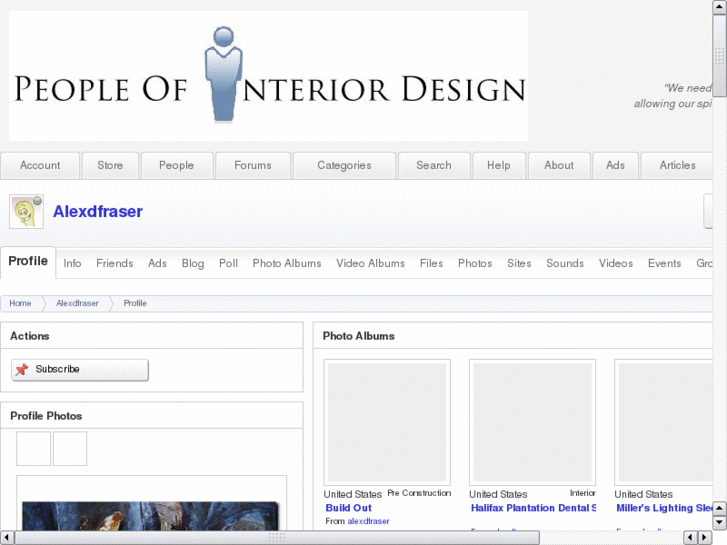Open the About menu item

point(559,166)
